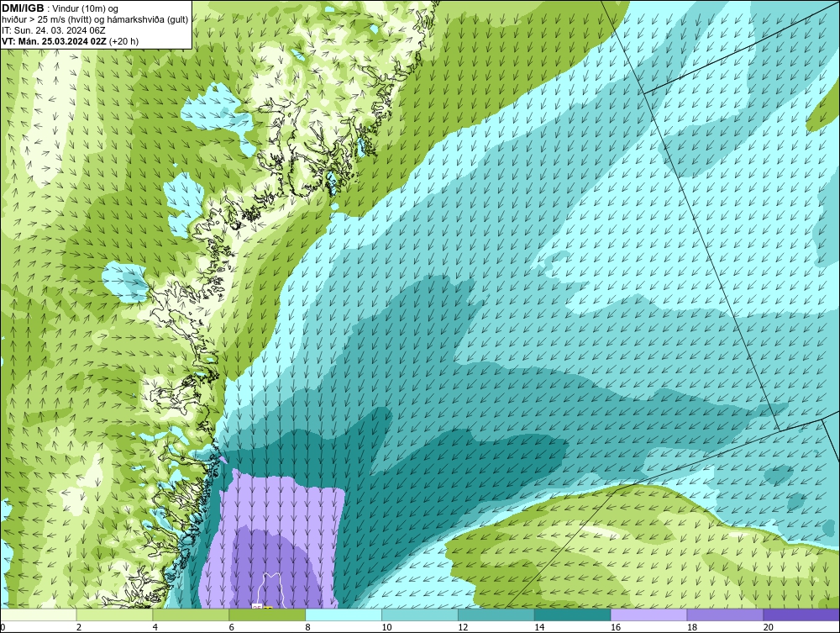The width and height of the screenshot is (840, 633).
Task: Click the 8–10 m/s light cyan legend swatch
Action: pyautogui.click(x=344, y=615)
